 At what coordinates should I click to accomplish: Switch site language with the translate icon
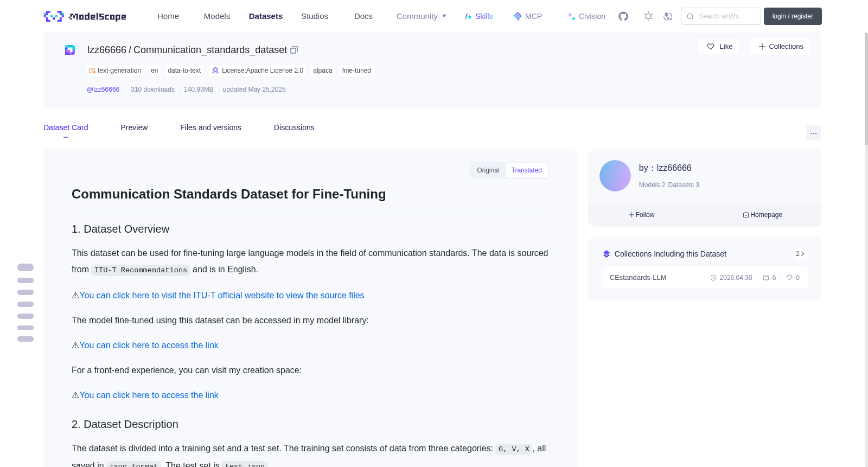668,16
